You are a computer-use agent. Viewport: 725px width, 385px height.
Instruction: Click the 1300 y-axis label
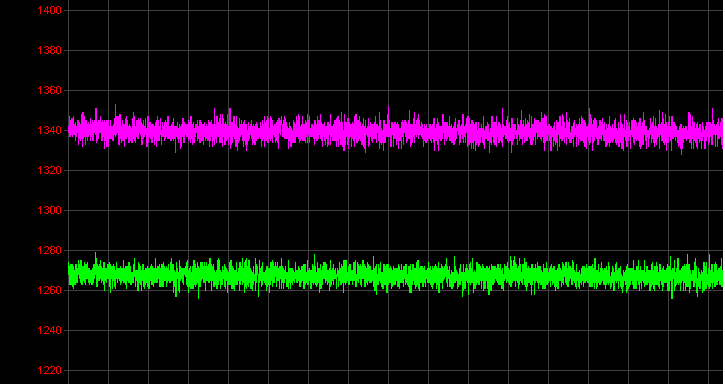click(49, 210)
